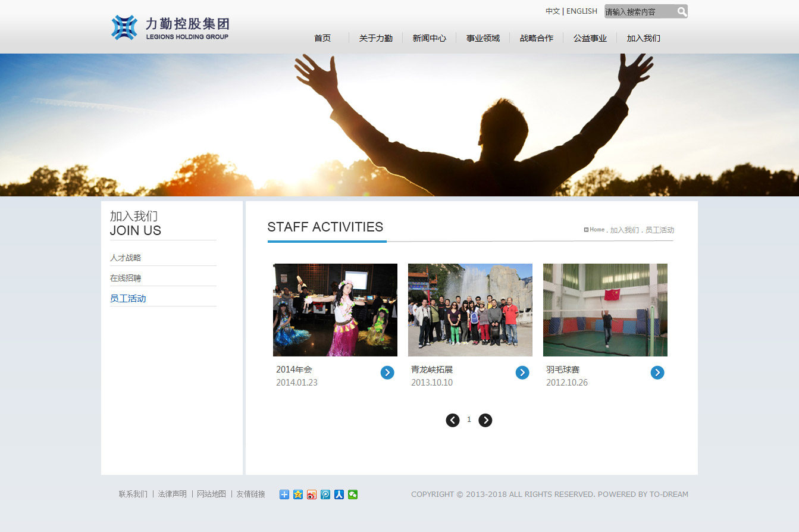Click the Legions Holding Group logo

[170, 28]
